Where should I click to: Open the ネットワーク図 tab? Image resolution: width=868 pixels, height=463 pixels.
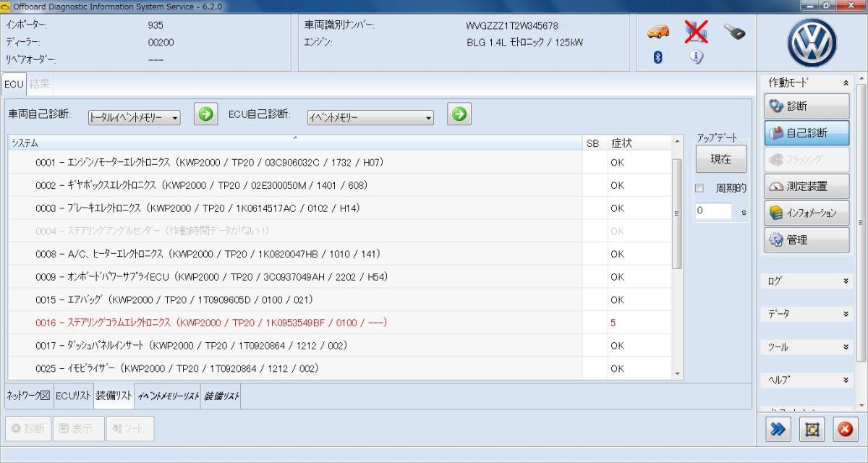[x=28, y=396]
